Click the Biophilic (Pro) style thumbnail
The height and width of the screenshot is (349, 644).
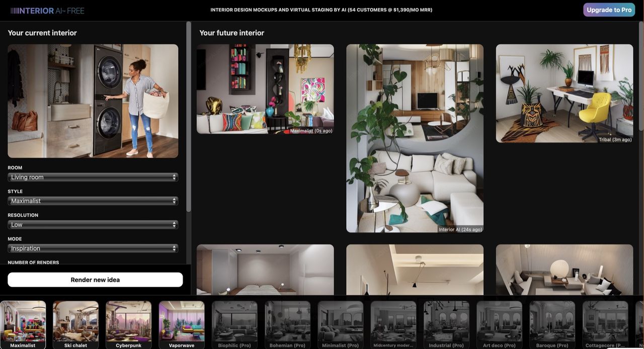coord(234,324)
